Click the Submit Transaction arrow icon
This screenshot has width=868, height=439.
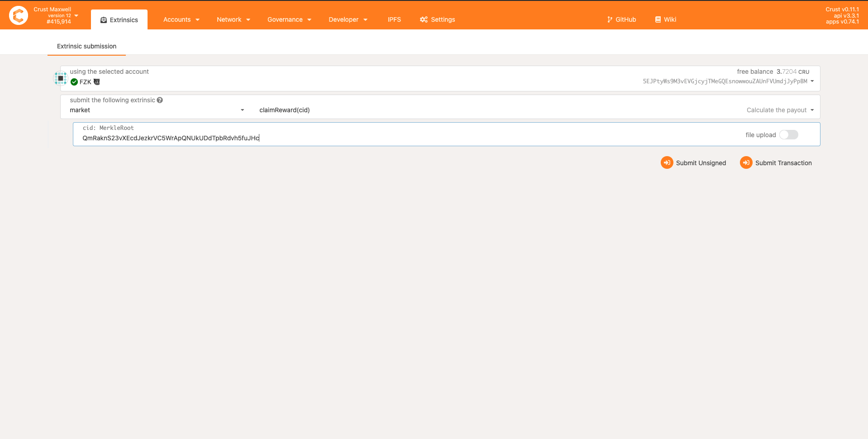[x=746, y=162]
